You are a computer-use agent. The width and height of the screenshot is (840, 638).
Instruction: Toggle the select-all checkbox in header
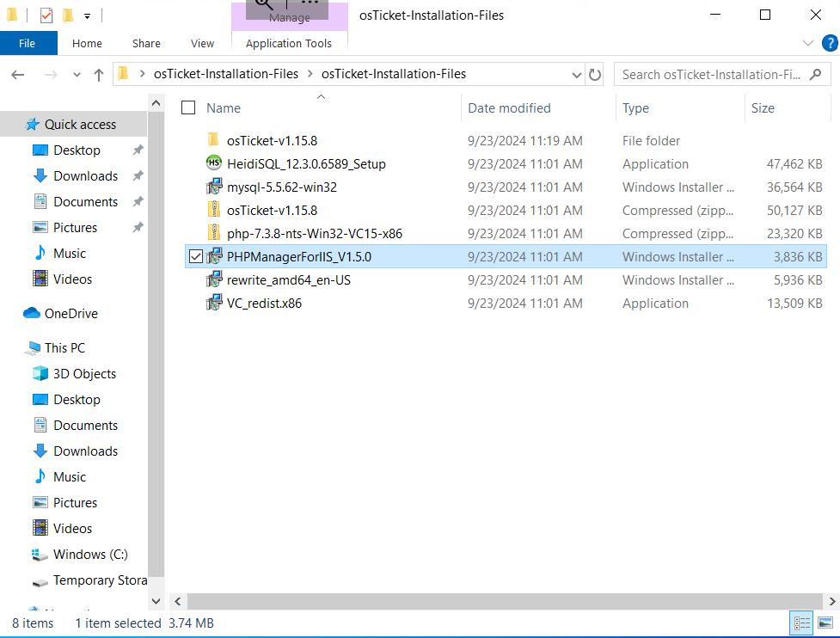(188, 107)
